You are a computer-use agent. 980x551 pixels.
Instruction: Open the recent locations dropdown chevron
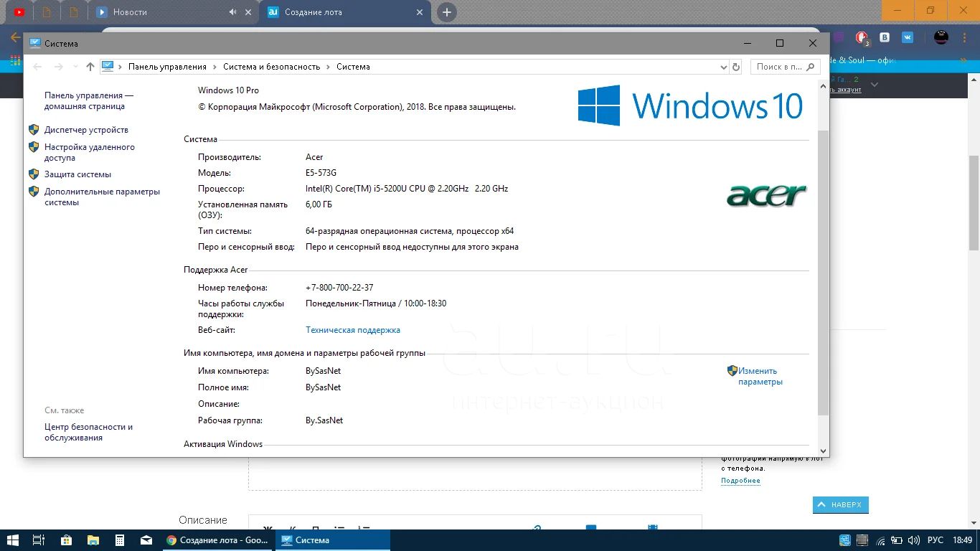coord(75,67)
